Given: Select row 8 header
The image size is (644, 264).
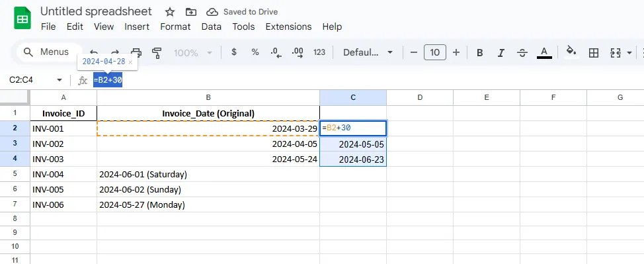Looking at the screenshot, I should [15, 218].
